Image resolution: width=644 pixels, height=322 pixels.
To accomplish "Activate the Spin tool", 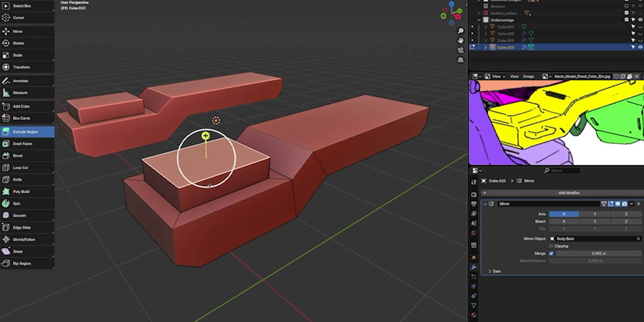I will pyautogui.click(x=27, y=203).
